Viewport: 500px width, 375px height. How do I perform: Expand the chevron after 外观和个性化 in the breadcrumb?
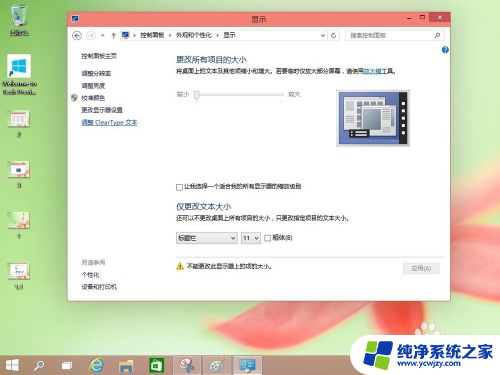[217, 35]
